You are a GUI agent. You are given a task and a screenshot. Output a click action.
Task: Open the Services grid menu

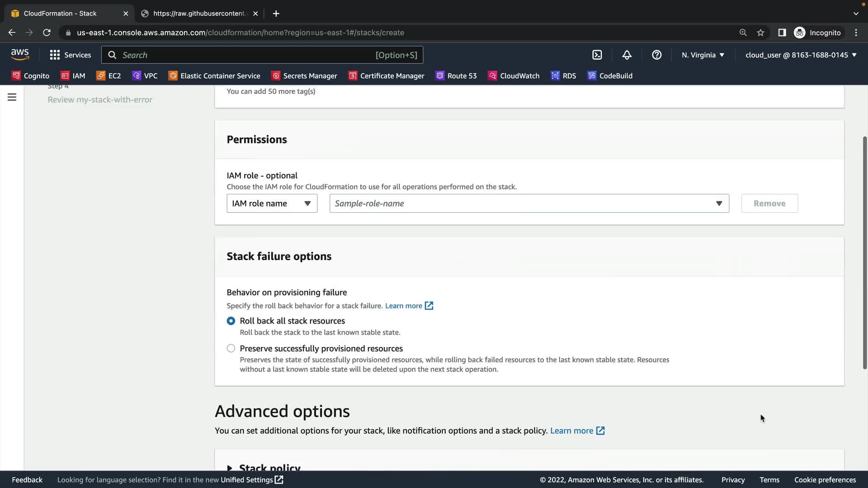click(70, 55)
